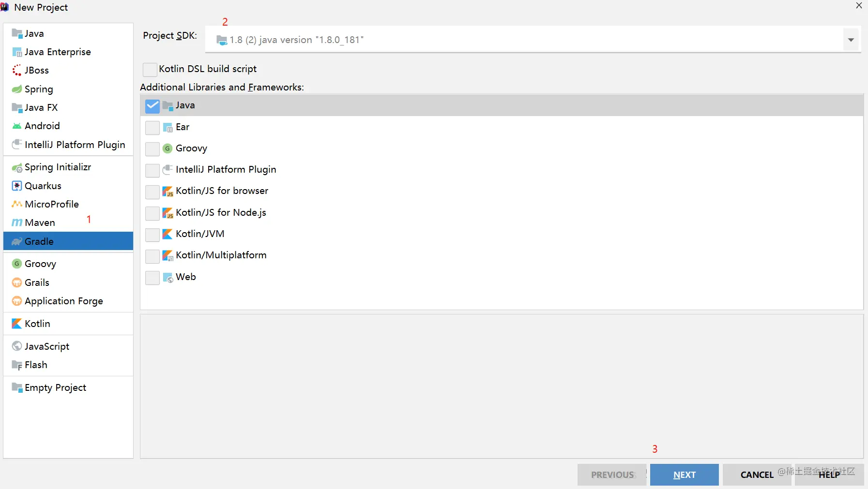Close the New Project dialog
Image resolution: width=868 pixels, height=489 pixels.
point(859,6)
